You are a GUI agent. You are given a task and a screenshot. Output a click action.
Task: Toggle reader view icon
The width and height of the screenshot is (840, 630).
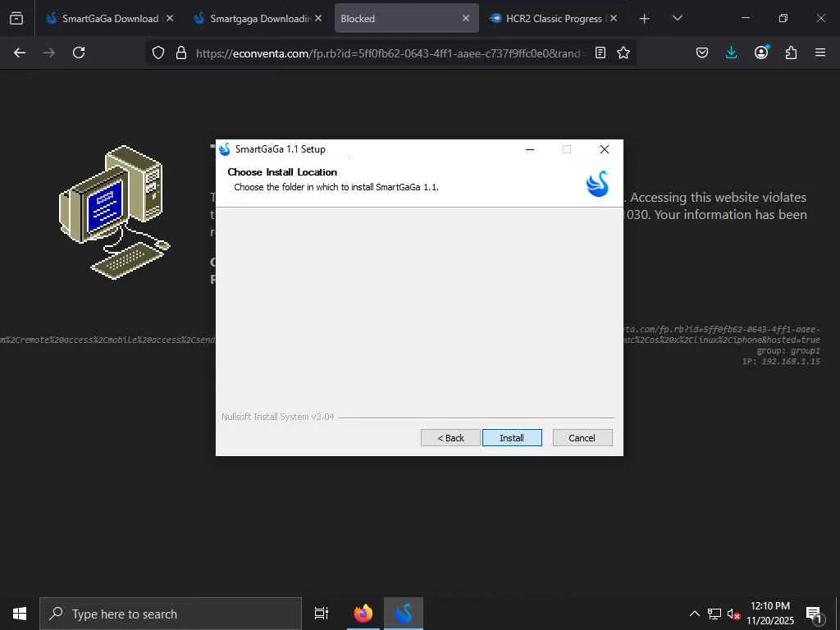point(600,52)
